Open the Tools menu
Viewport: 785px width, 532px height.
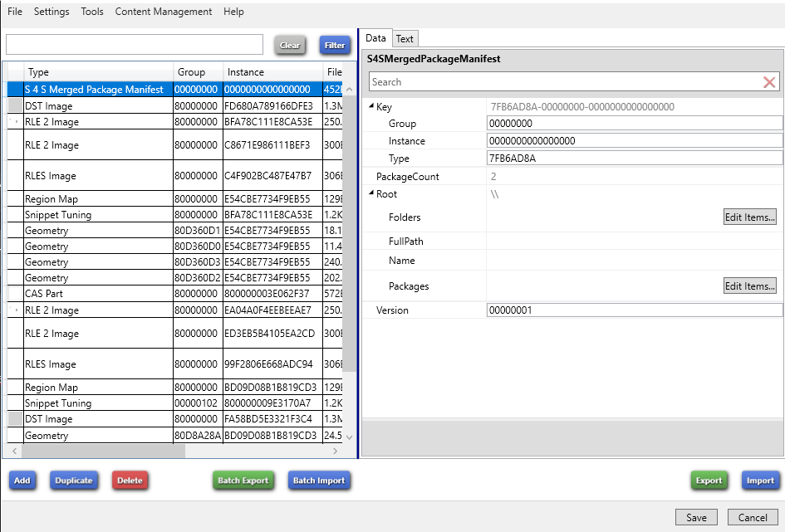[x=92, y=12]
